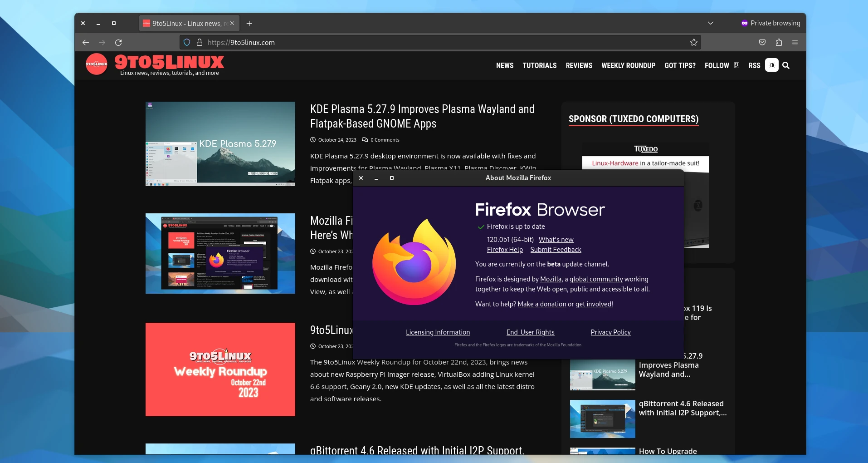Toggle the website light/dark theme sun icon
Screen dimensions: 868x463
coord(771,65)
